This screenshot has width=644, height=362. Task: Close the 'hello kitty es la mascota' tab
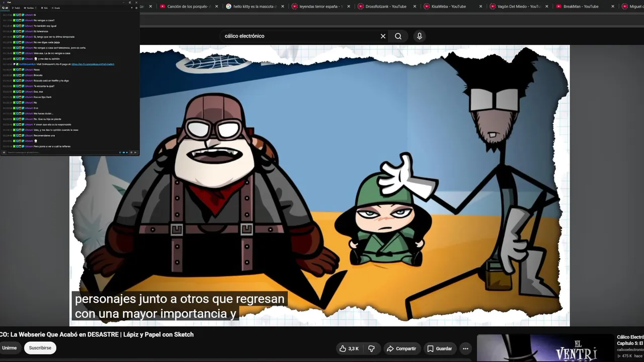(283, 7)
